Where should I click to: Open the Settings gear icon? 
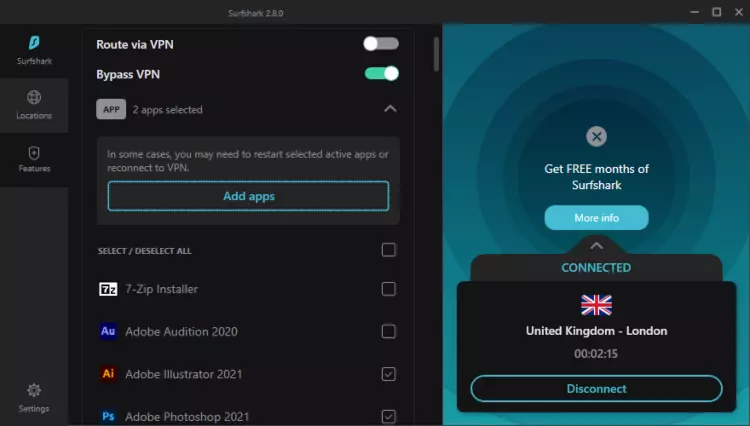coord(34,390)
